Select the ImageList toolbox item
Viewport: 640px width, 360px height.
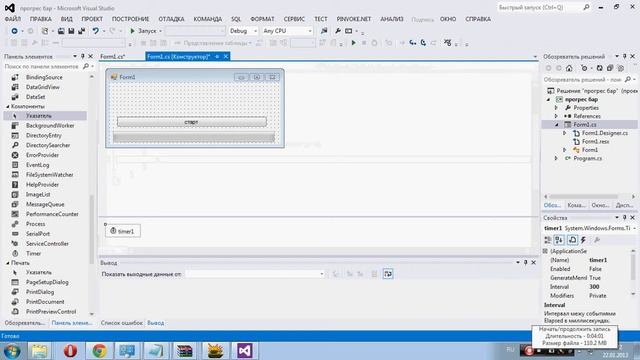point(38,195)
